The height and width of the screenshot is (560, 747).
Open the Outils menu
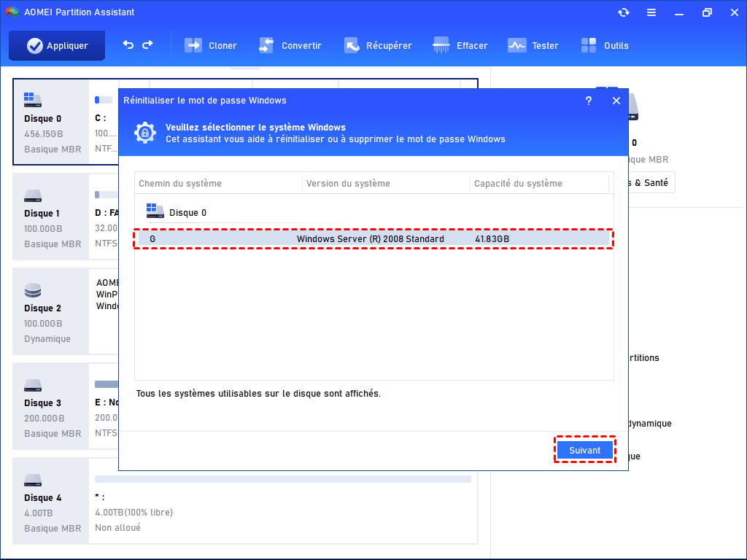[x=605, y=46]
